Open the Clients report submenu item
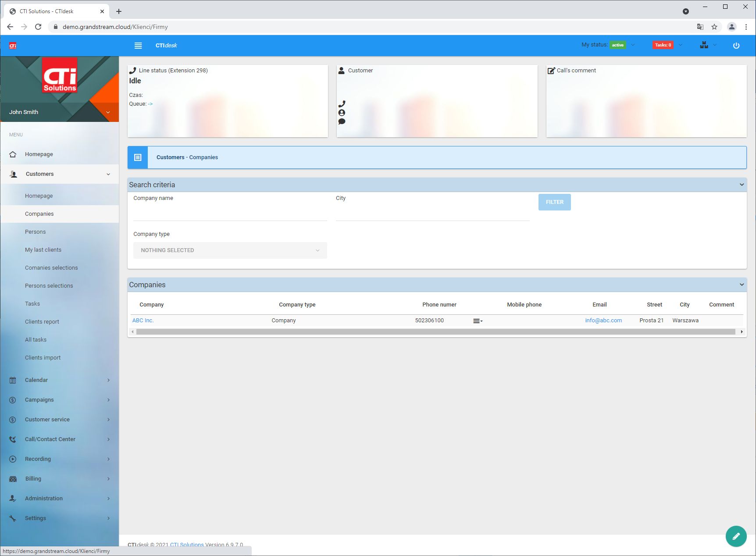The height and width of the screenshot is (556, 756). click(42, 322)
